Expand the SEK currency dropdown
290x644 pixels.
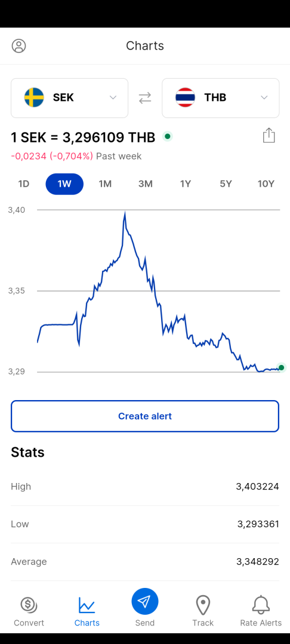(69, 98)
